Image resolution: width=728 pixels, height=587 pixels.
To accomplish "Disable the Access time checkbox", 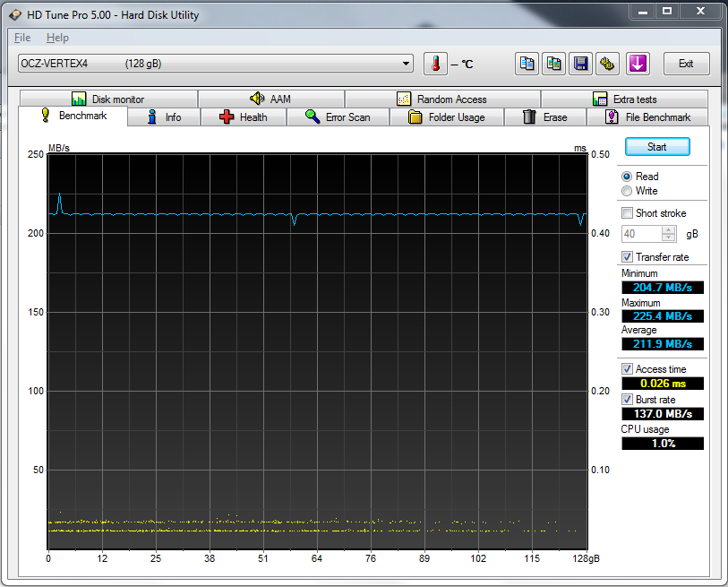I will coord(627,369).
